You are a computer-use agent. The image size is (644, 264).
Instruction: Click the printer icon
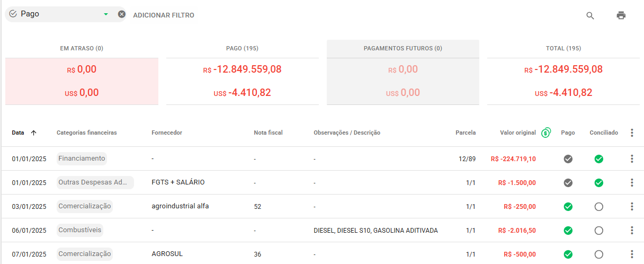click(621, 15)
